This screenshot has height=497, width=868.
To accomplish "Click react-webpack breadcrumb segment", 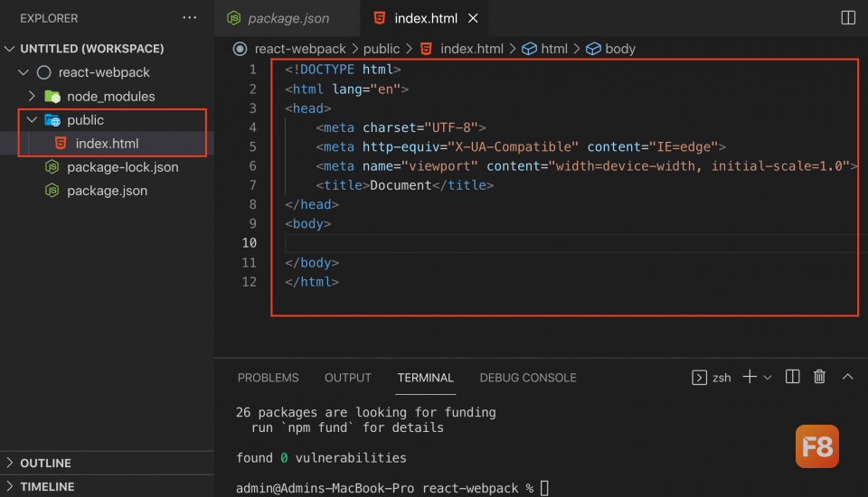I will 300,49.
